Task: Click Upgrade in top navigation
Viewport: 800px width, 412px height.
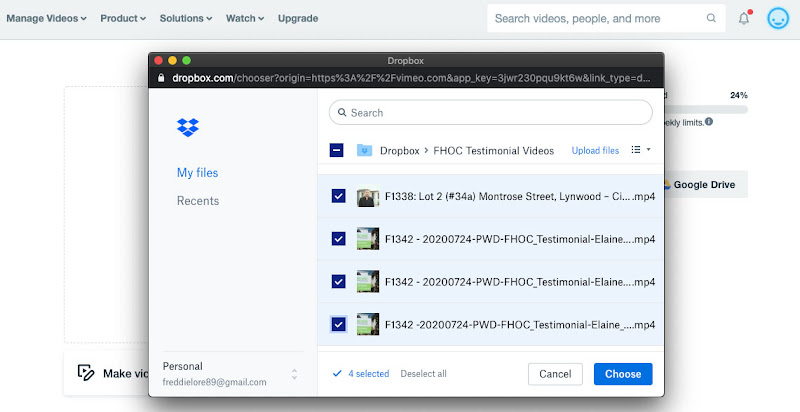Action: (x=298, y=18)
